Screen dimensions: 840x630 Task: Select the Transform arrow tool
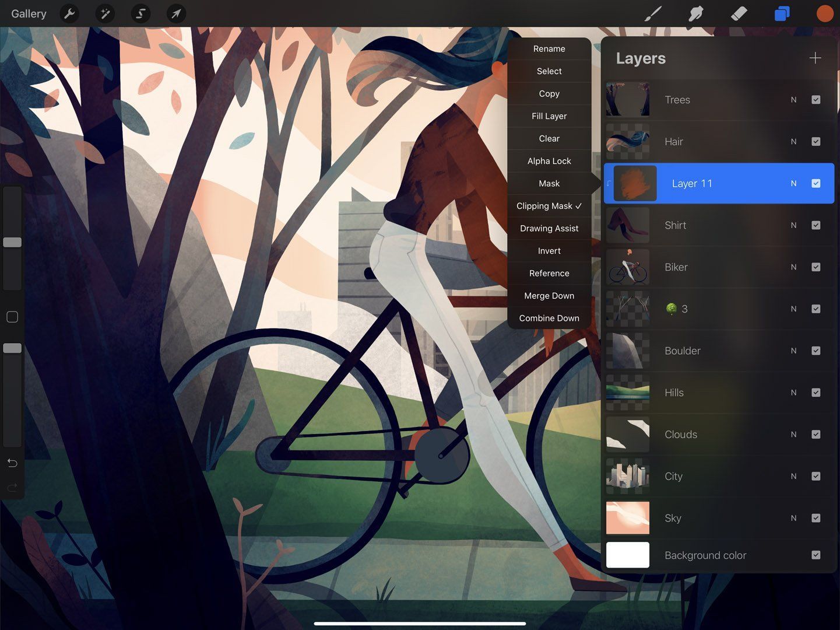pyautogui.click(x=176, y=13)
